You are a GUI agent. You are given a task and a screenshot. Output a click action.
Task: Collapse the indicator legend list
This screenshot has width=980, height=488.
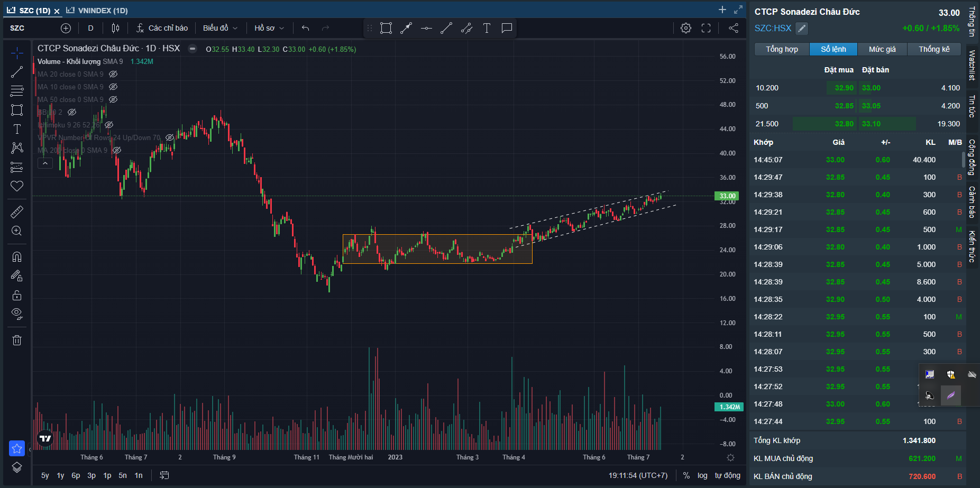pyautogui.click(x=45, y=163)
